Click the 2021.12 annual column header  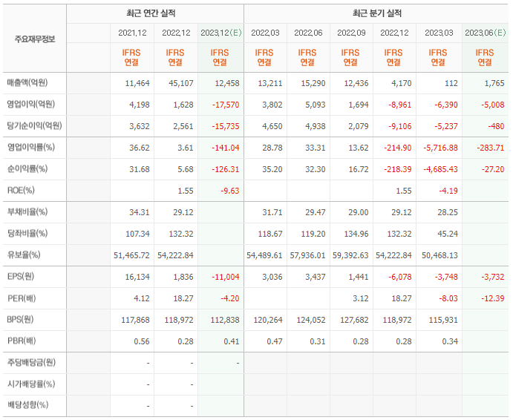tap(132, 33)
